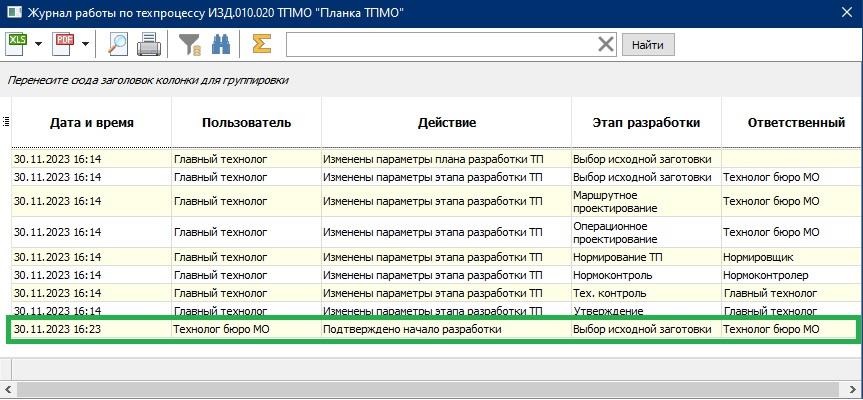
Task: Open the filter funnel tool
Action: coord(189,44)
